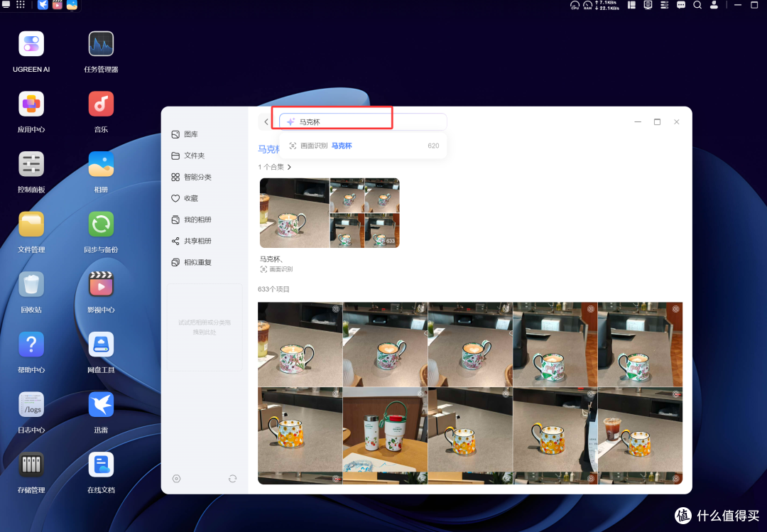Open 控制面板 desktop icon
The image size is (767, 532).
tap(31, 164)
